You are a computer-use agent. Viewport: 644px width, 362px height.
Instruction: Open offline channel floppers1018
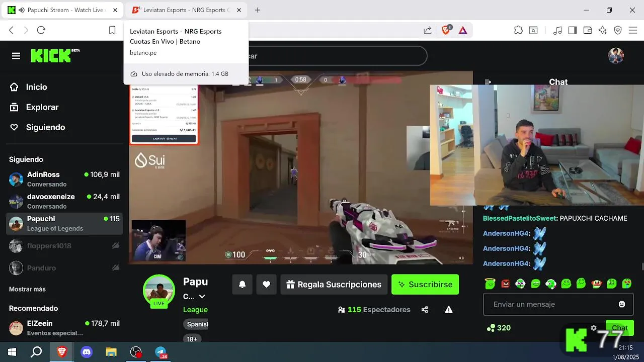point(64,246)
